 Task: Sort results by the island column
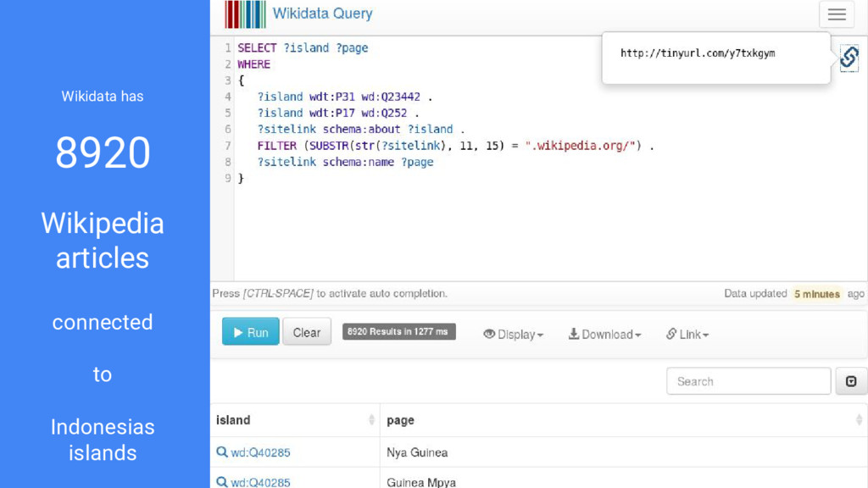[294, 420]
